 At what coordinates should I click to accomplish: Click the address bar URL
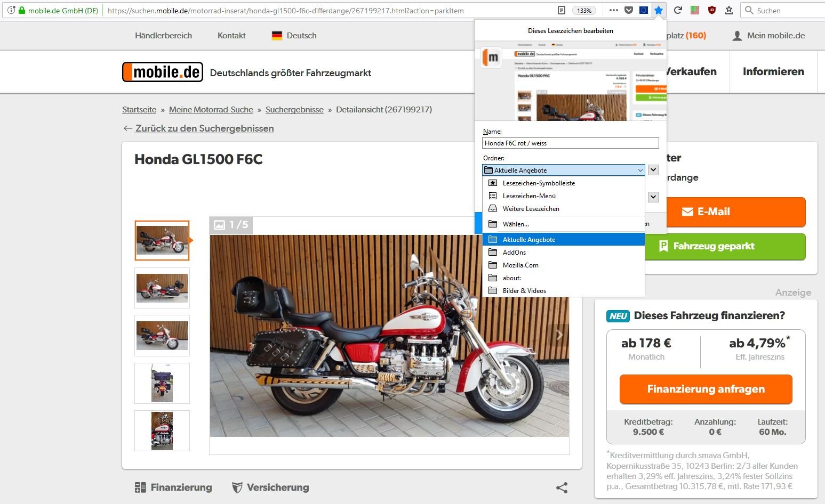click(285, 11)
